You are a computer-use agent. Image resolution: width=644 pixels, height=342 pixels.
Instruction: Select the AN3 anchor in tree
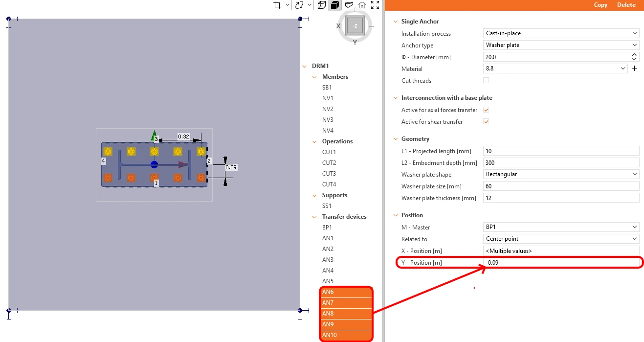click(x=328, y=260)
